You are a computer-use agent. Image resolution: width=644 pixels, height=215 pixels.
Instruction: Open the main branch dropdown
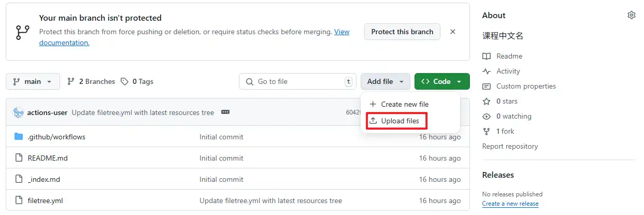click(33, 81)
